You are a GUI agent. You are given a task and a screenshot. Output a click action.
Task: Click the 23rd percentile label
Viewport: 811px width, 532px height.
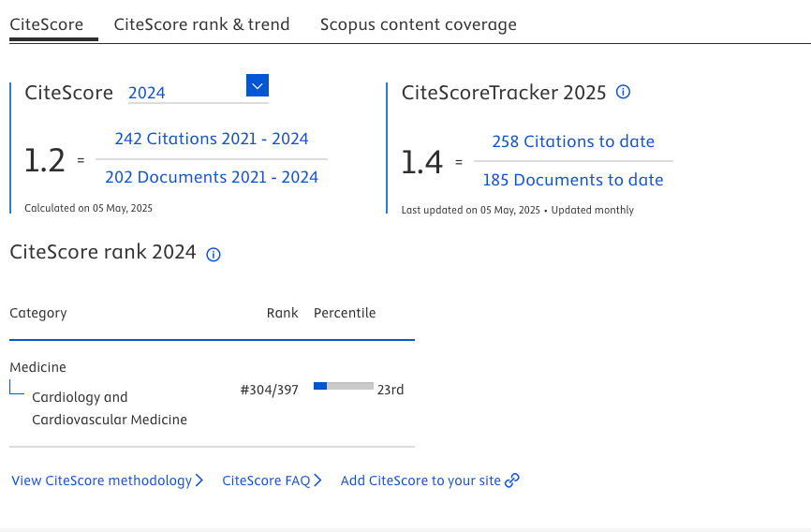(x=391, y=390)
